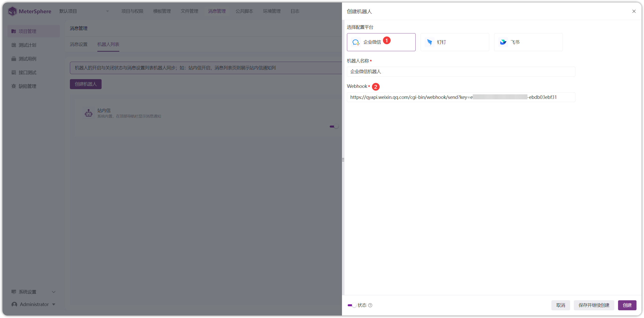This screenshot has height=318, width=644.
Task: Click the Webhook URL input field
Action: [x=461, y=97]
